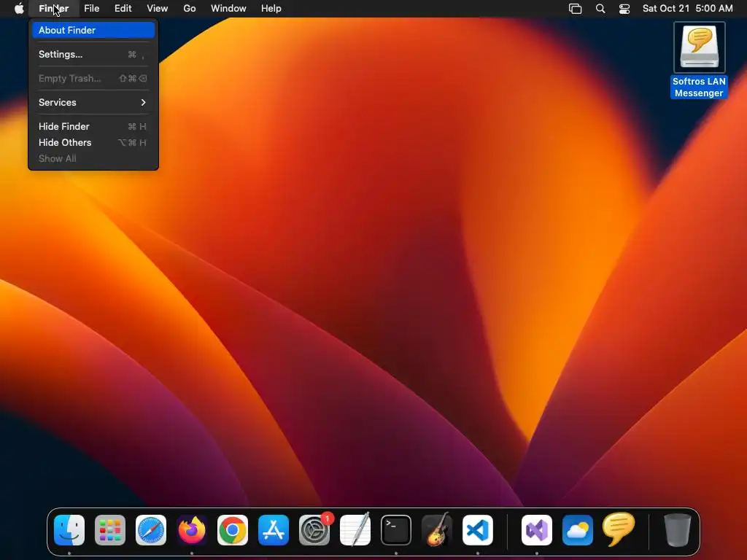Launch Safari from the Dock

coord(151,530)
